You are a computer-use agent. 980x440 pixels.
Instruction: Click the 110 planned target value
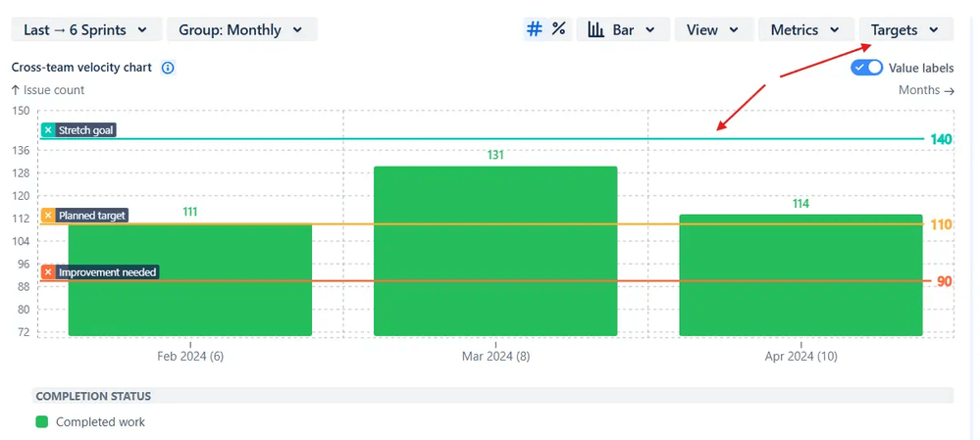[x=941, y=224]
